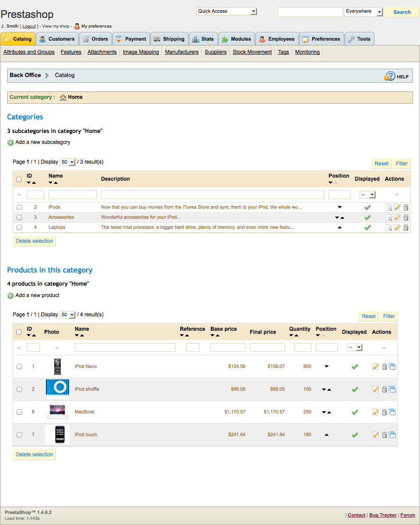Duplicate the iPod shuffle product

coord(392,389)
